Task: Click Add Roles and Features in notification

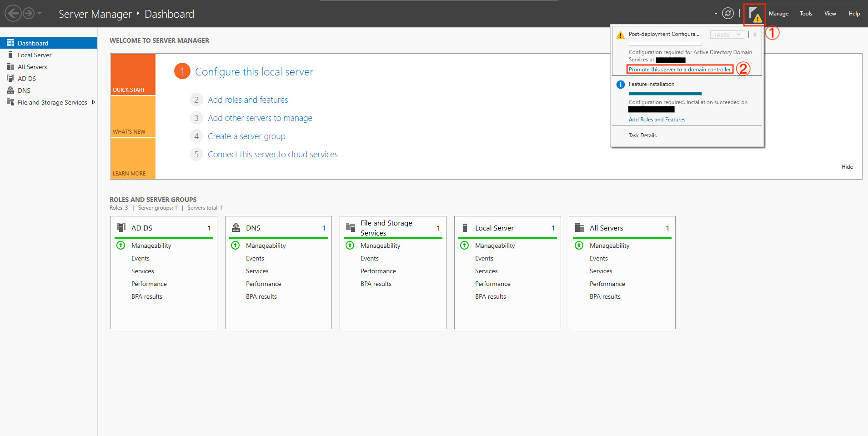Action: (657, 120)
